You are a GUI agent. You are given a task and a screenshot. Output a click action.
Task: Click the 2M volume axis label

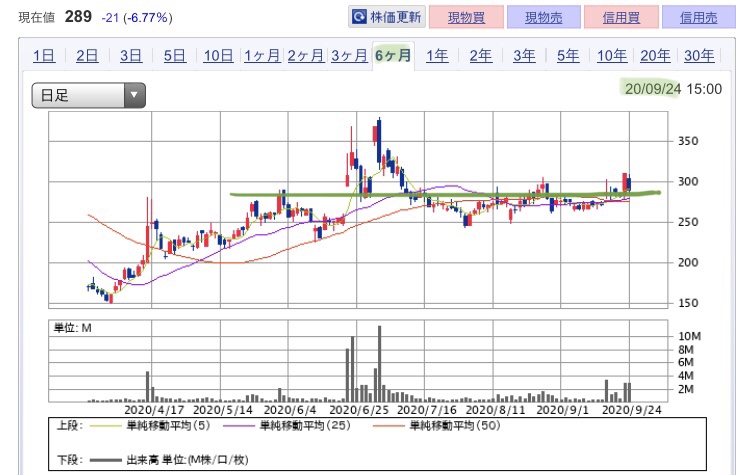click(686, 389)
